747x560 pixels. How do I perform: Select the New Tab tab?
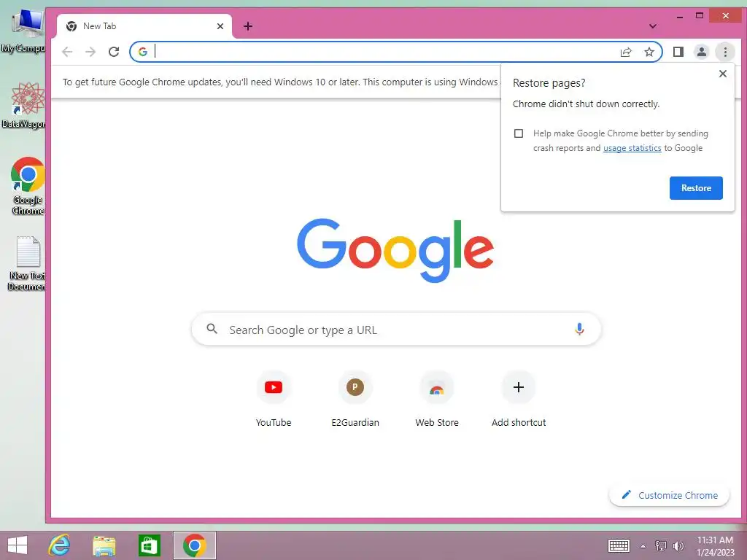click(144, 26)
